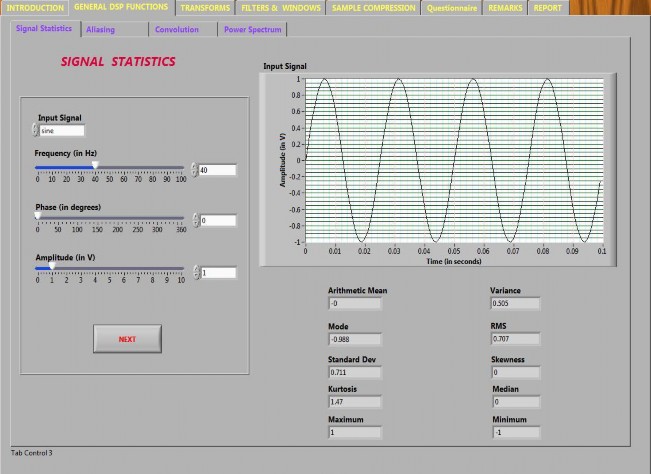Screen dimensions: 651x474
Task: Open the TRANSFORMS tab
Action: [x=204, y=8]
